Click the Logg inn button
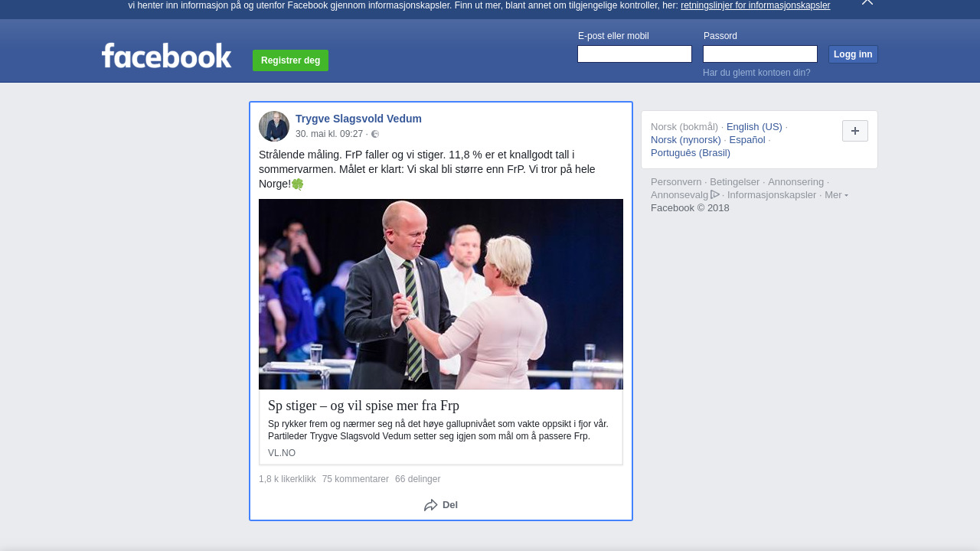The width and height of the screenshot is (980, 551). (x=853, y=54)
